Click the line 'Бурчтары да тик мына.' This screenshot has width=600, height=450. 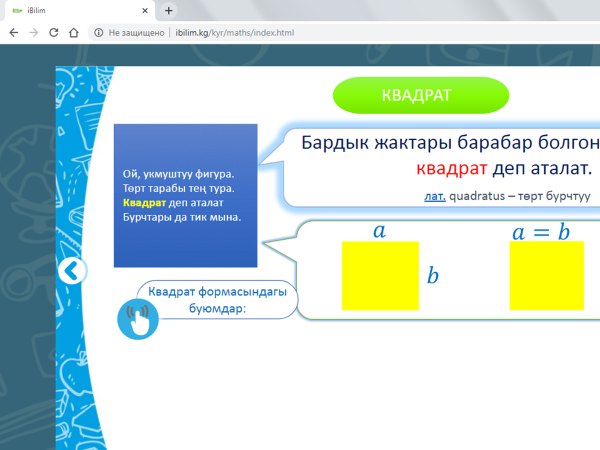pos(182,217)
